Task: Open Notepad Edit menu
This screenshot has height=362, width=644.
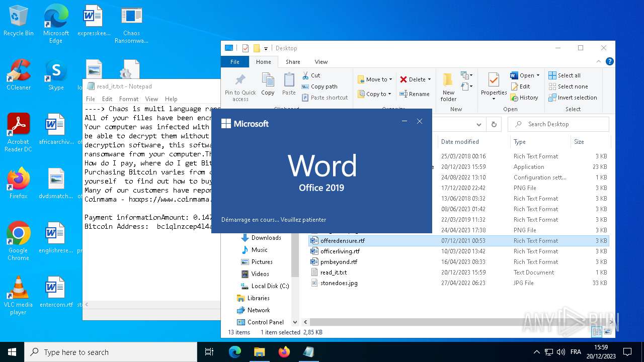Action: (x=107, y=99)
